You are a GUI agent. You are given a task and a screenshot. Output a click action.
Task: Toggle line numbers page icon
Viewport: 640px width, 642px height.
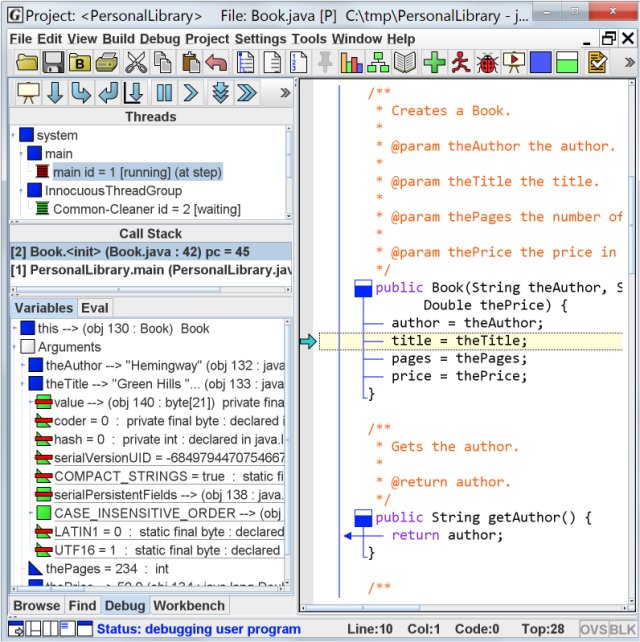coord(298,63)
